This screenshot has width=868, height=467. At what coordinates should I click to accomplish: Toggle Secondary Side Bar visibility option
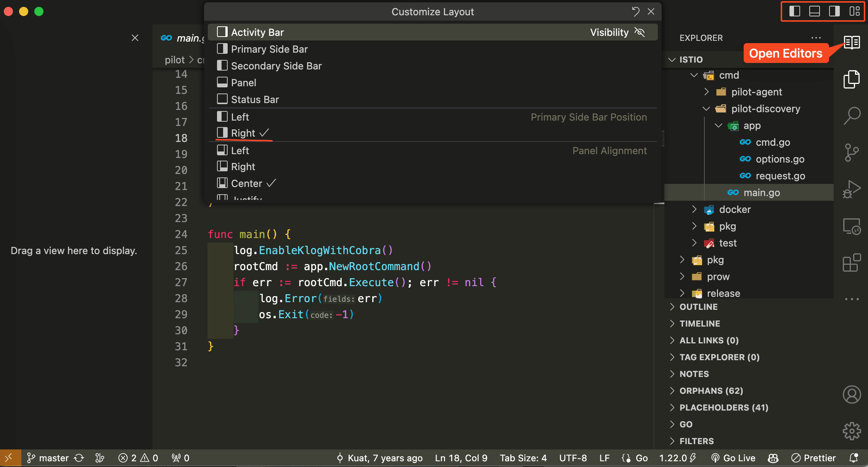(x=433, y=66)
